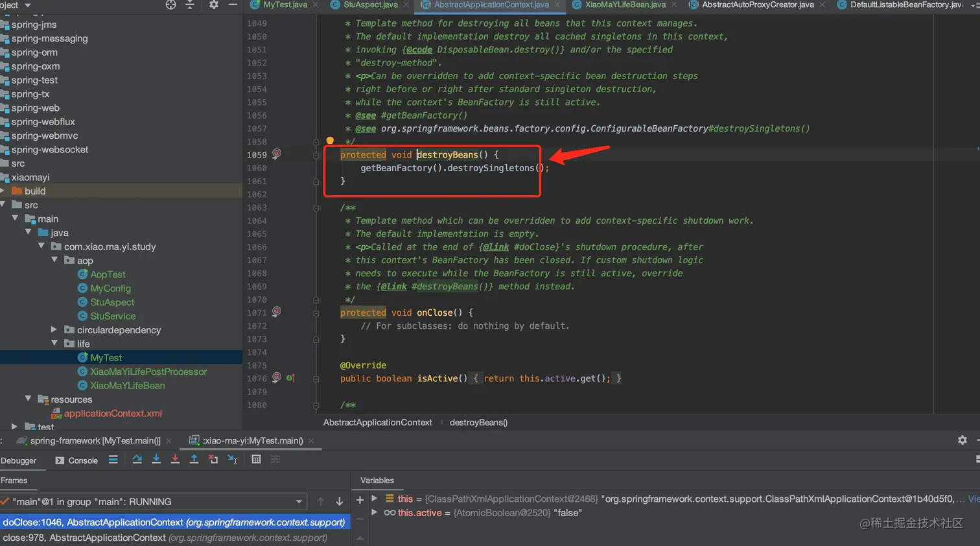Switch to XiaoMaYLifeBean.java tab

625,5
